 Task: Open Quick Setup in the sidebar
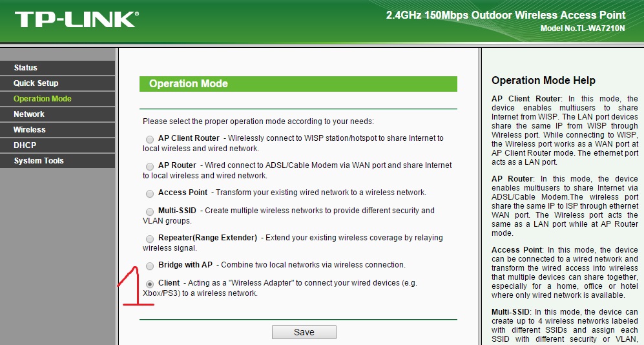click(57, 83)
